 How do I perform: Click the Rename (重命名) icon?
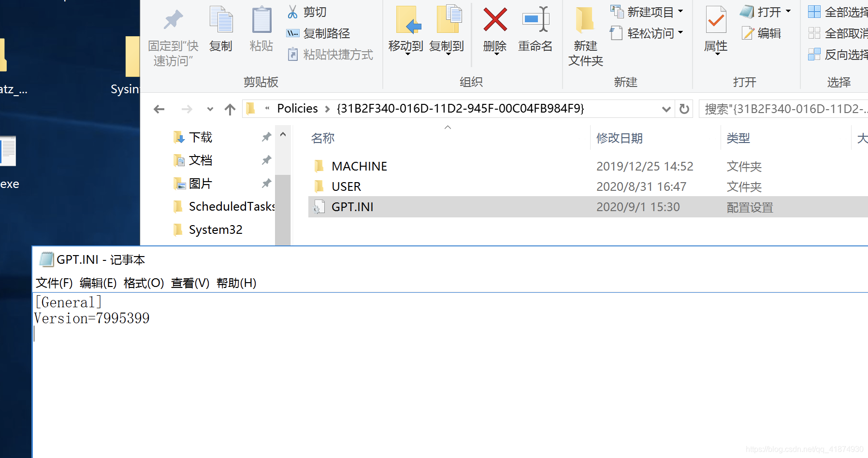point(535,20)
